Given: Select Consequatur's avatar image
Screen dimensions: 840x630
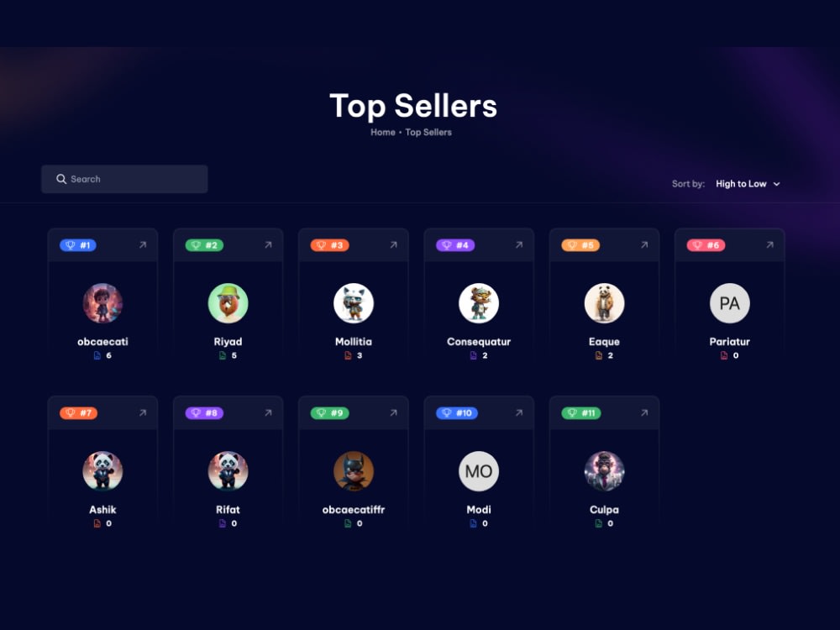Looking at the screenshot, I should [479, 303].
